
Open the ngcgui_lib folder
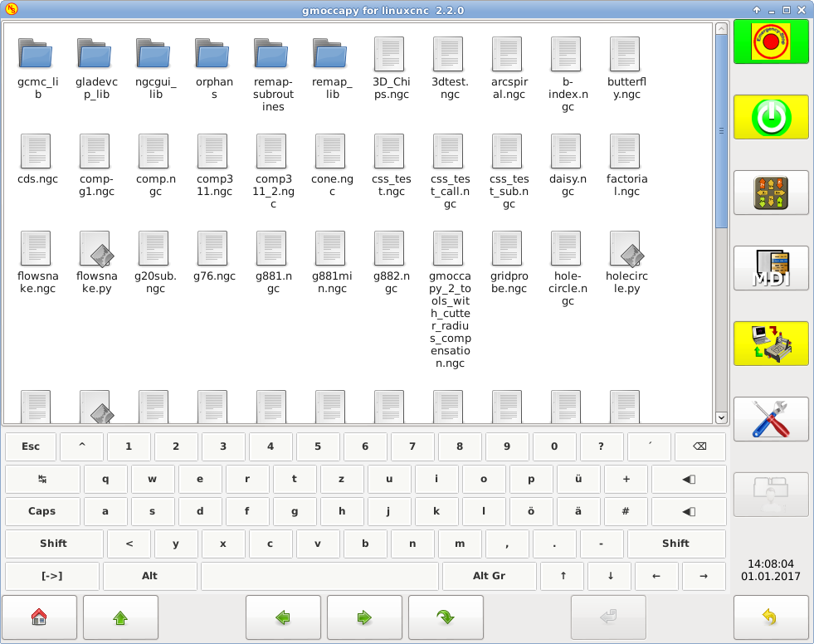tap(155, 67)
